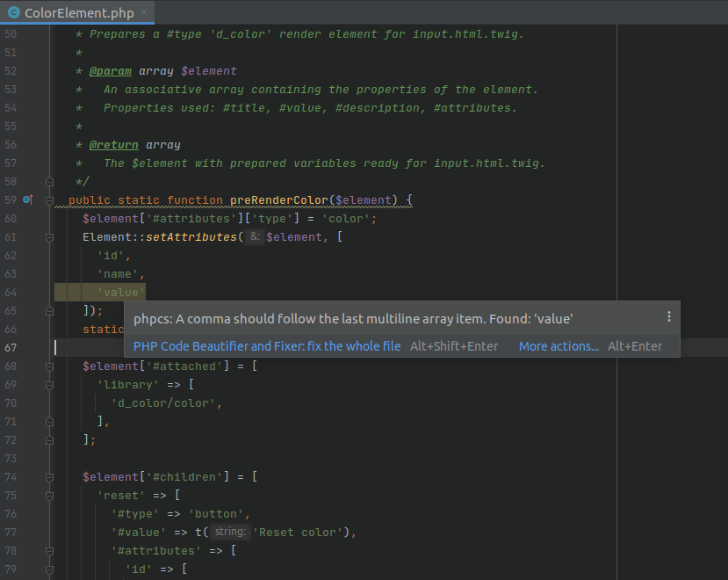Screen dimensions: 728x580
Task: Click the highlighted 'value' item on line 64
Action: [120, 292]
